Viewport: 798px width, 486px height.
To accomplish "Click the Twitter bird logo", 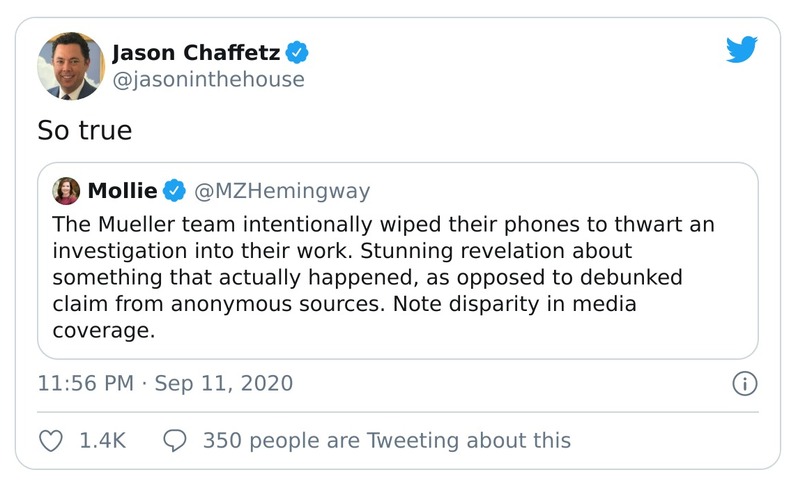I will (741, 50).
